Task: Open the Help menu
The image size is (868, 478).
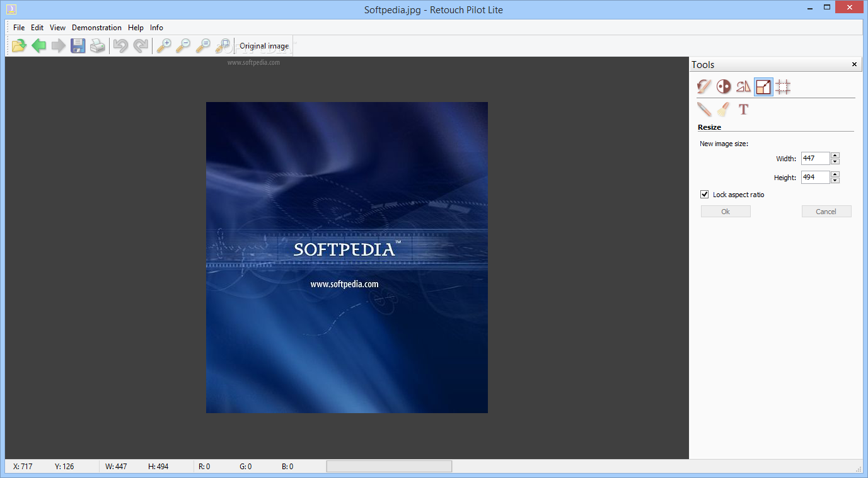Action: click(x=136, y=28)
